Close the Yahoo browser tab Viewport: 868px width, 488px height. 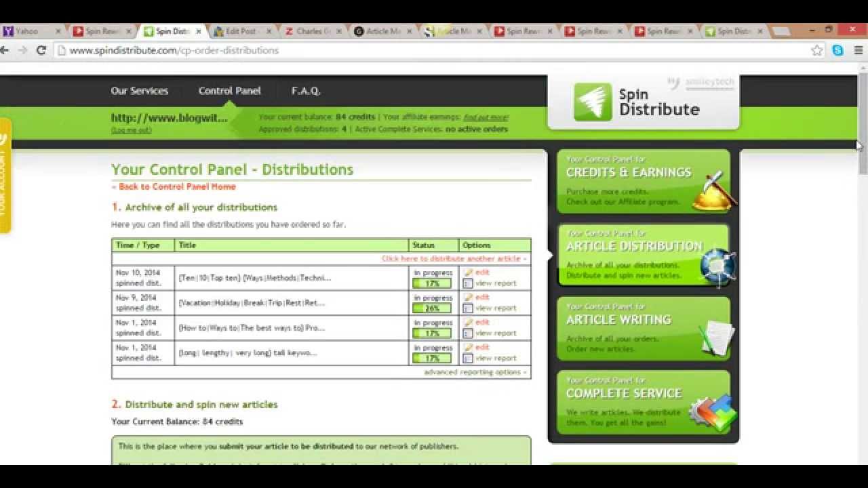coord(58,31)
